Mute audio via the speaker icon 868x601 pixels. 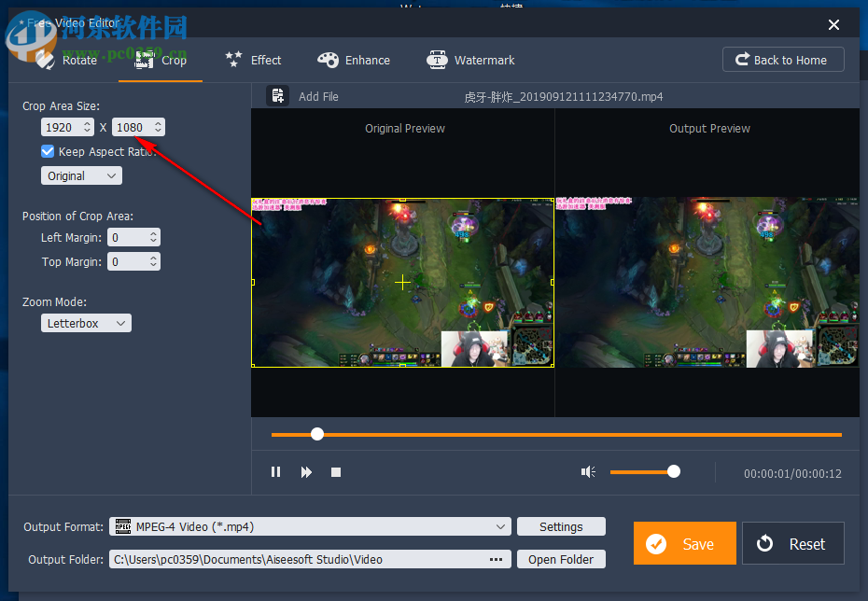point(588,471)
